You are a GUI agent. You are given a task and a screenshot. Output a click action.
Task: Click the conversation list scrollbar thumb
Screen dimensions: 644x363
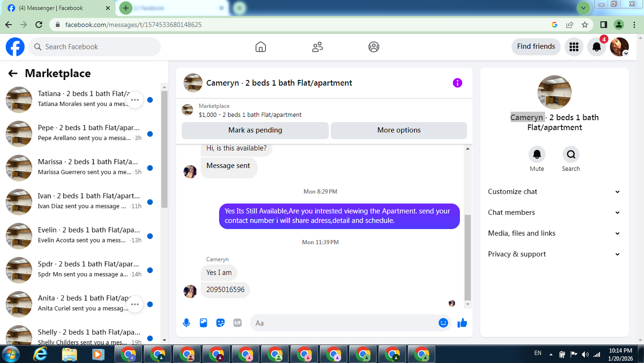point(164,149)
